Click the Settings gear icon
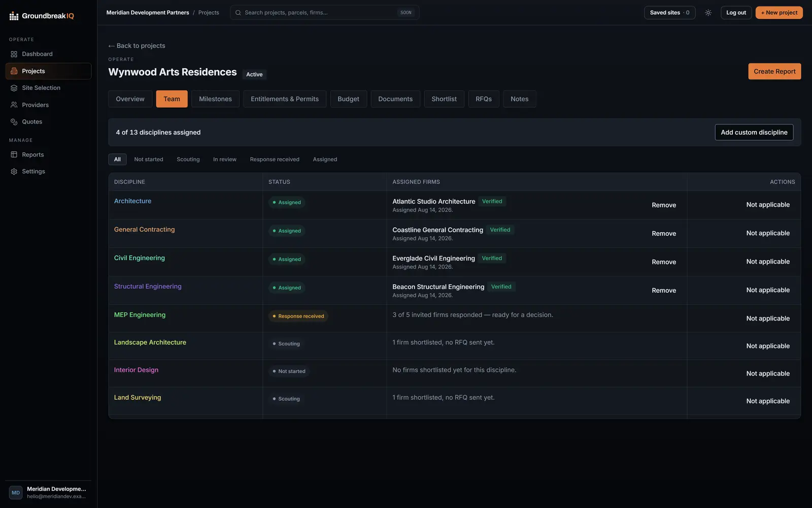 tap(14, 172)
